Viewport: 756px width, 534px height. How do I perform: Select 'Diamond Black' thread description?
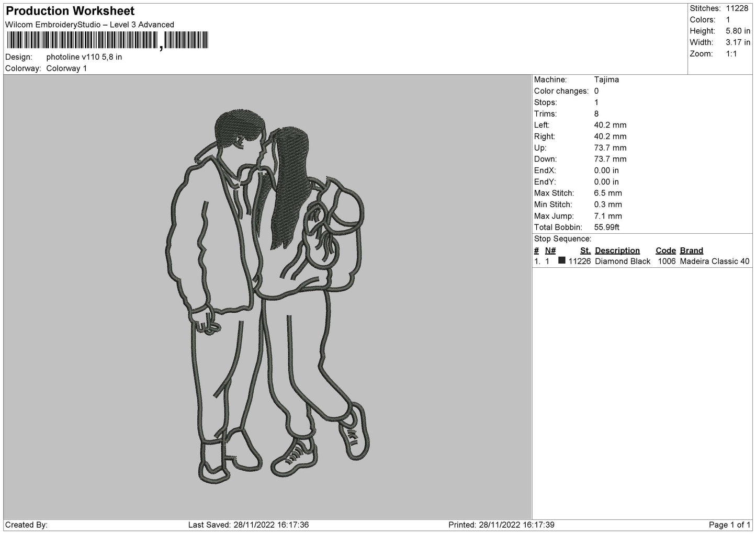click(x=623, y=262)
